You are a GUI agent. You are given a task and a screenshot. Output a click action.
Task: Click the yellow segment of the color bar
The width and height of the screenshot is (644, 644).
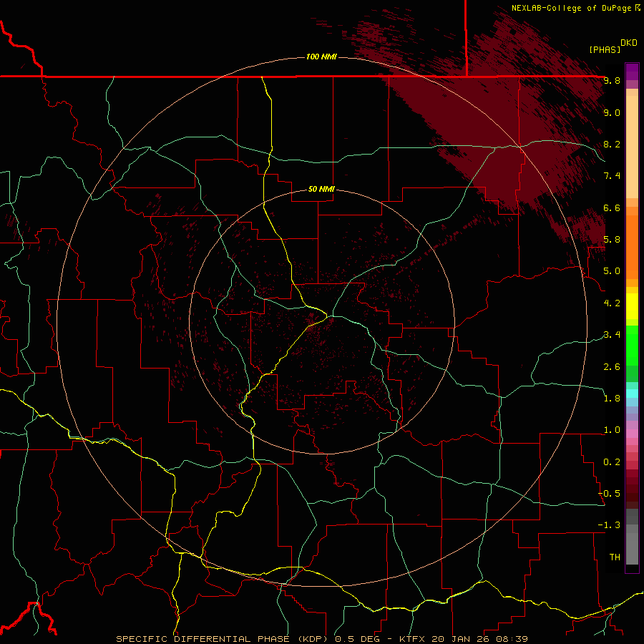point(632,306)
